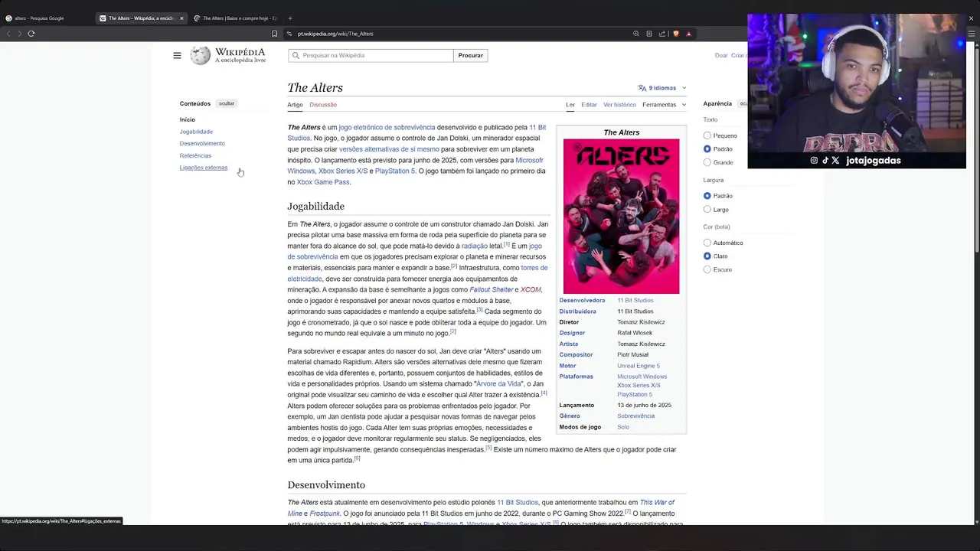This screenshot has height=551, width=980.
Task: Jump to Ligações externas in contents
Action: tap(204, 168)
